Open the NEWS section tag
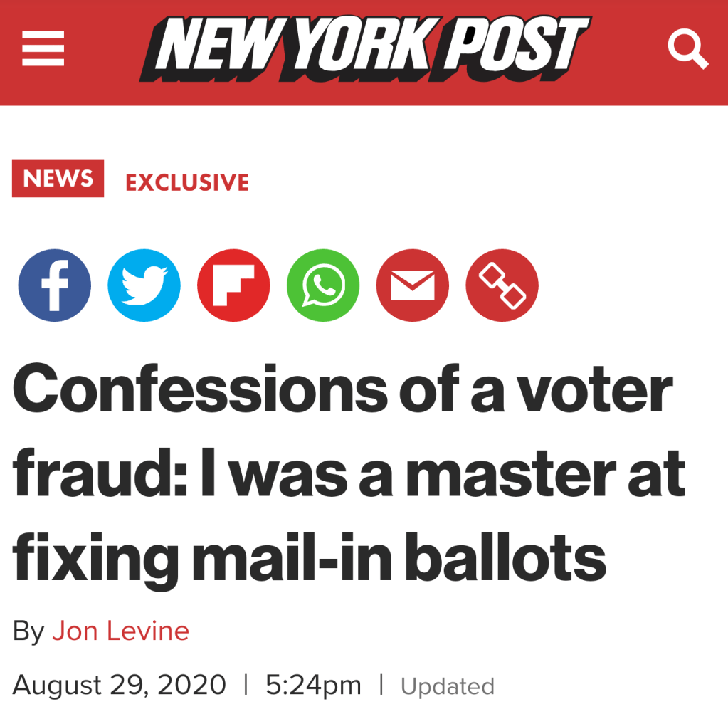 [x=58, y=179]
